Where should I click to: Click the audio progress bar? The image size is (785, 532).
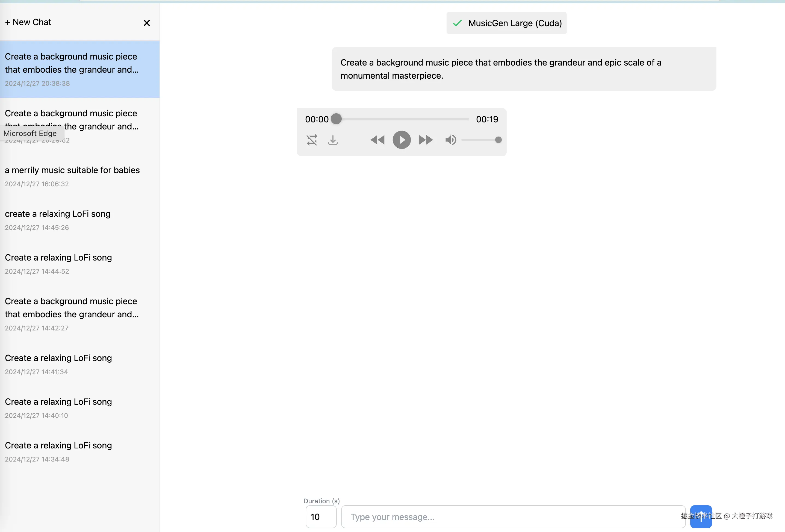(402, 119)
